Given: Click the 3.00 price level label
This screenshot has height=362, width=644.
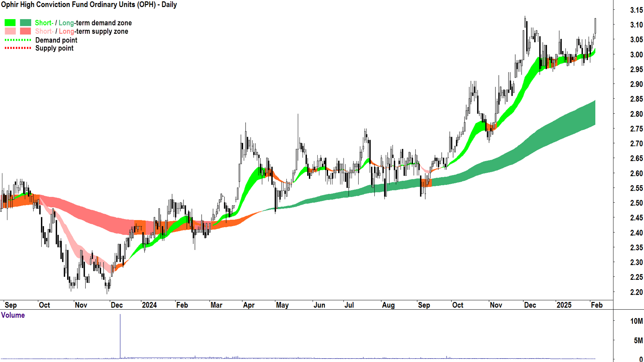Looking at the screenshot, I should click(x=636, y=55).
